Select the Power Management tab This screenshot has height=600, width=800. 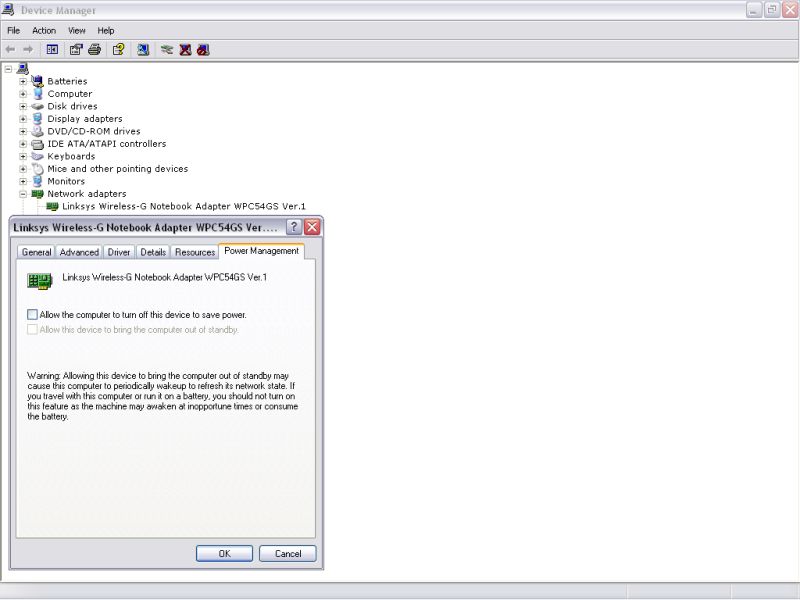pos(262,251)
